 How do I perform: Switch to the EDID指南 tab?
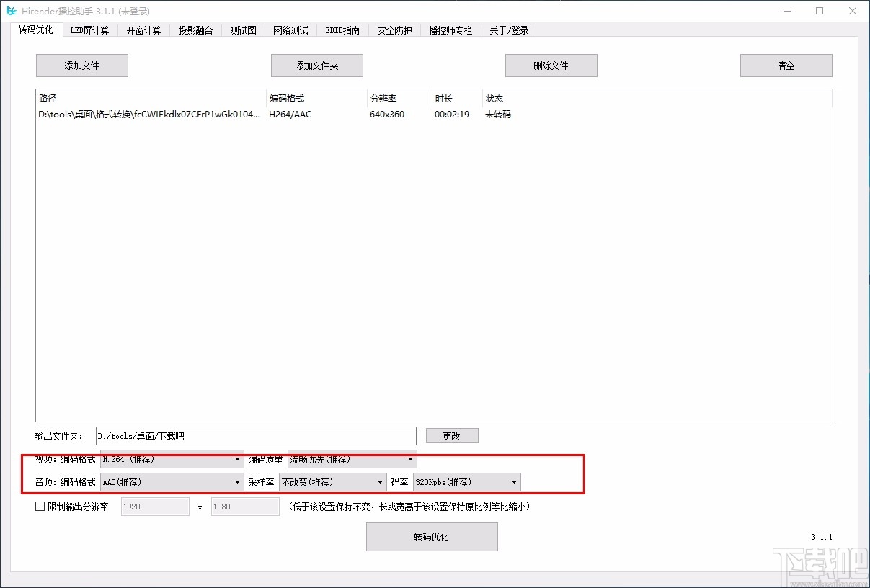coord(342,30)
